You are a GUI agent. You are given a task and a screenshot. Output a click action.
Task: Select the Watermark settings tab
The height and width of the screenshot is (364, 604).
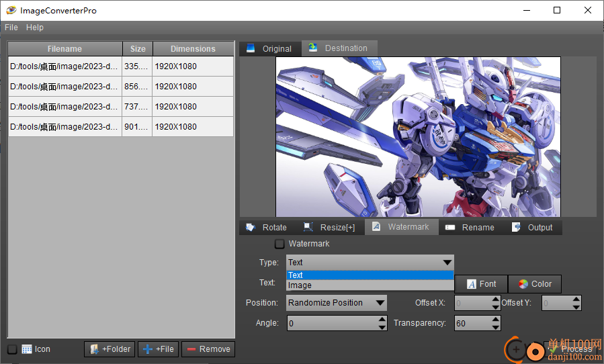coord(401,227)
